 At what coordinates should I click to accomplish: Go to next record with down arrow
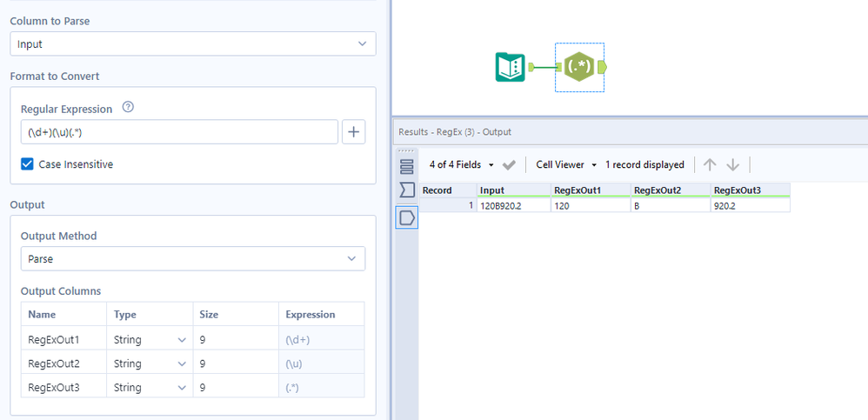pyautogui.click(x=733, y=165)
